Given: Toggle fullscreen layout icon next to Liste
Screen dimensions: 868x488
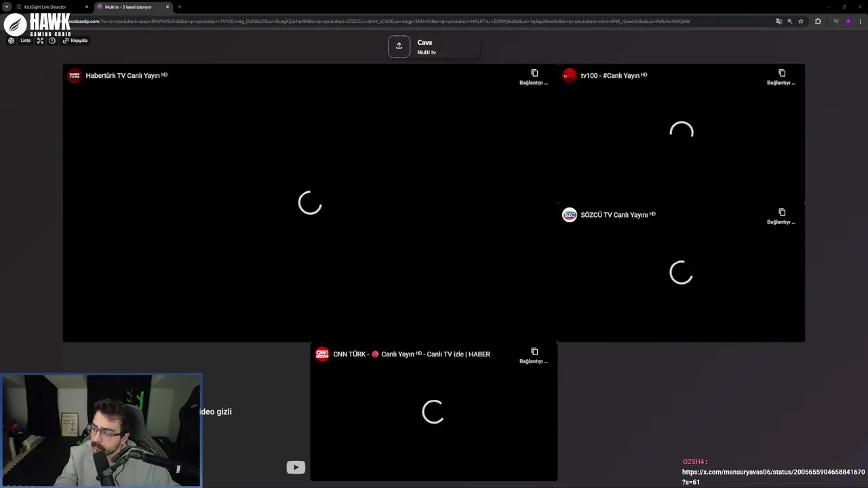Looking at the screenshot, I should [40, 41].
